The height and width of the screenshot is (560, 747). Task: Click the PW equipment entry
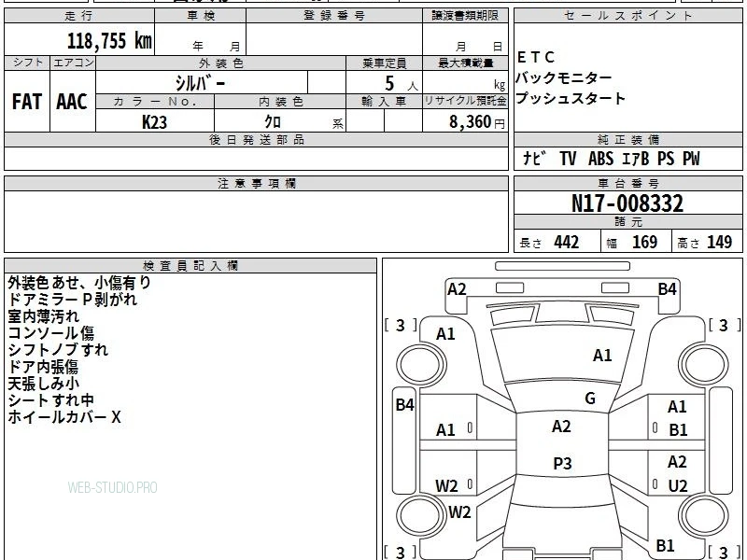pos(691,159)
